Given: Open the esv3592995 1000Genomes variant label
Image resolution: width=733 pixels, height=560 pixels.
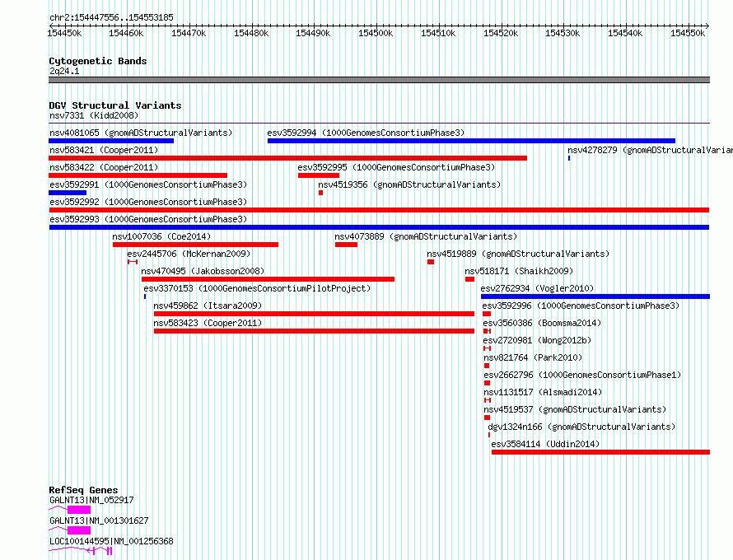Looking at the screenshot, I should [396, 167].
